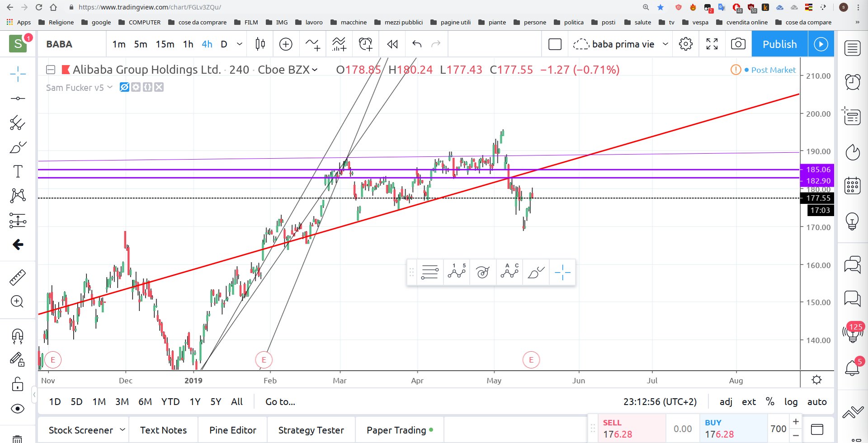The width and height of the screenshot is (868, 443).
Task: Open chart properties gear settings
Action: 685,44
